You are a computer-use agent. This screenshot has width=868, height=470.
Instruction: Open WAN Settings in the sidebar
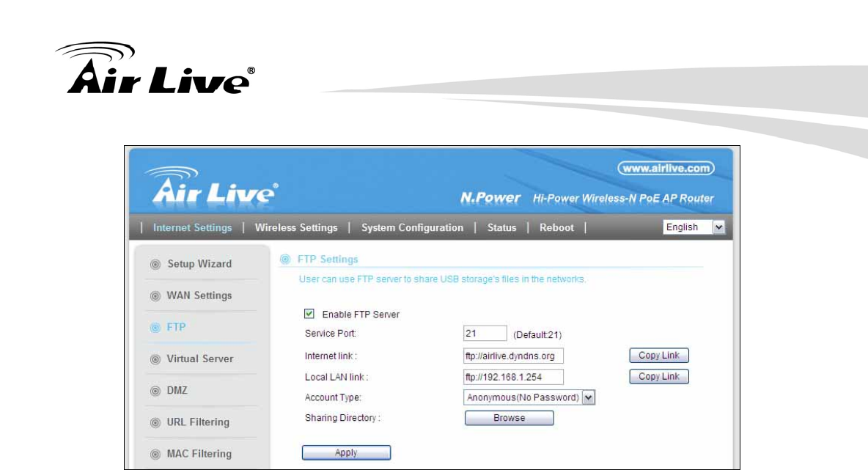pyautogui.click(x=199, y=295)
